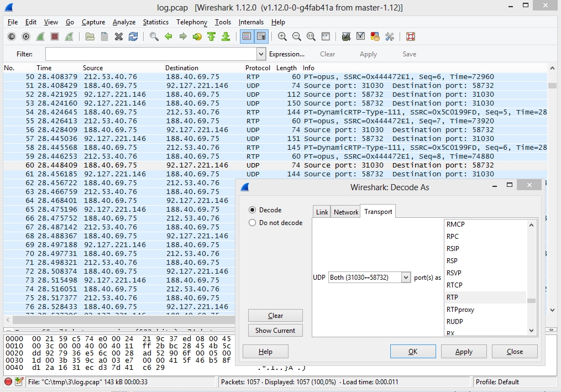
Task: Click the close capture file icon
Action: click(x=119, y=36)
